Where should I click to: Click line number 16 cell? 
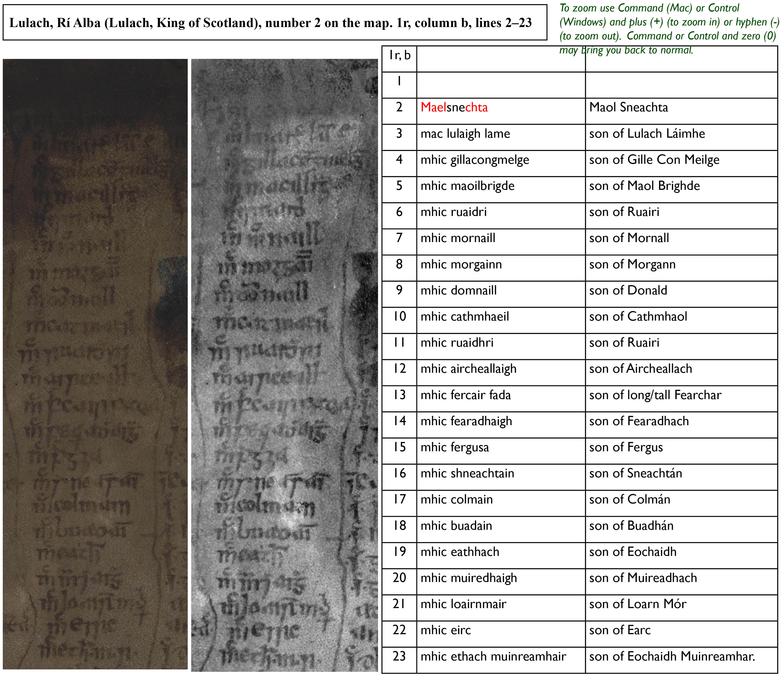(x=399, y=477)
